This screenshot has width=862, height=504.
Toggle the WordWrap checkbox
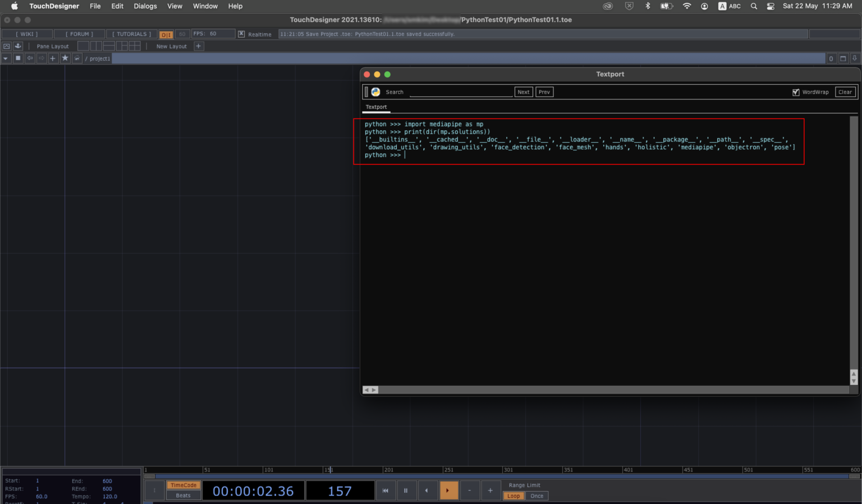click(x=795, y=92)
